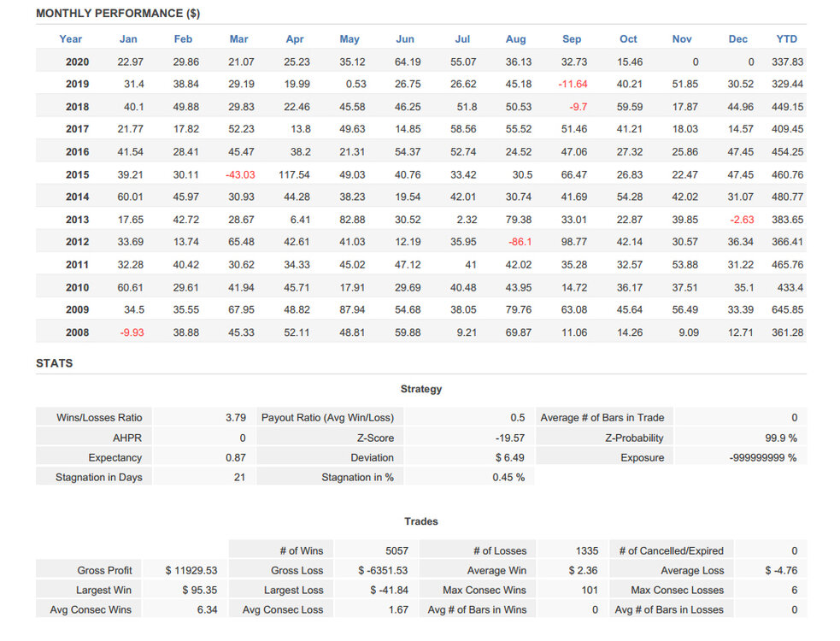Click the value 98.77 in Sep 2012

573,242
